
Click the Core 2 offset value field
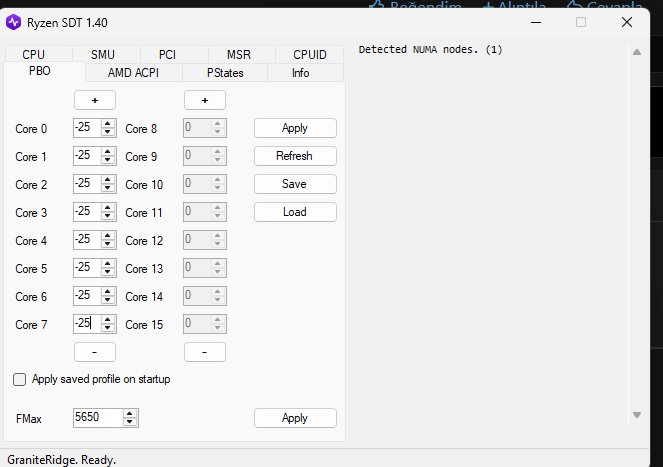(x=87, y=184)
